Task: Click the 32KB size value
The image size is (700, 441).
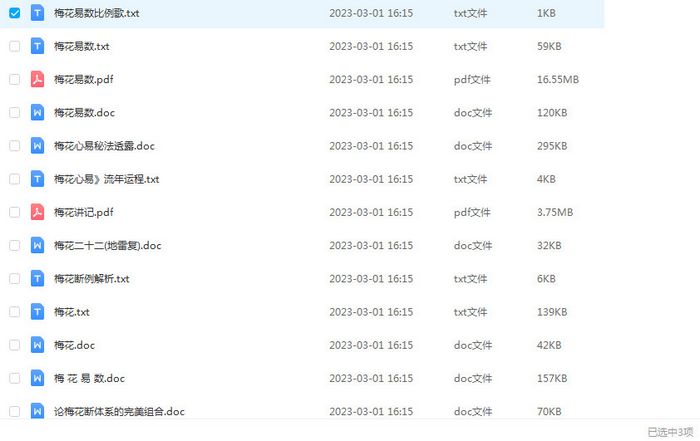Action: [549, 245]
